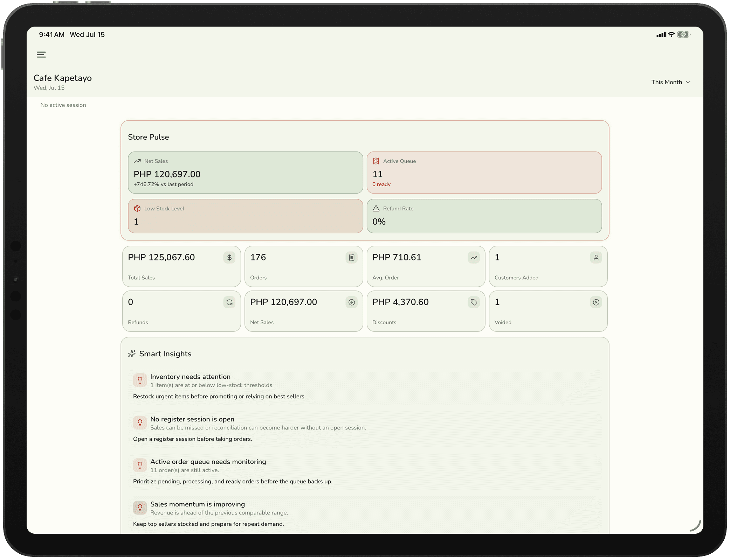Viewport: 730px width, 560px height.
Task: Click the Refund Rate warning triangle icon
Action: tap(376, 209)
